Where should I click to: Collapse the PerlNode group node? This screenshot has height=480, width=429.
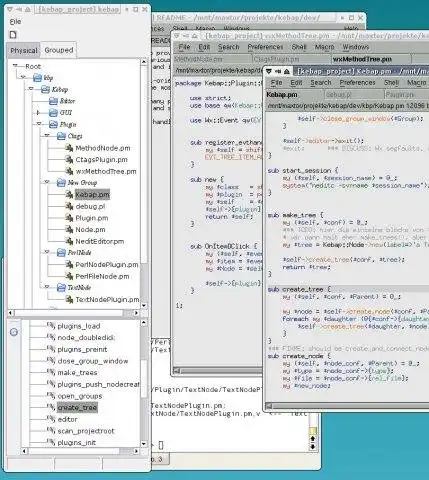tap(47, 252)
